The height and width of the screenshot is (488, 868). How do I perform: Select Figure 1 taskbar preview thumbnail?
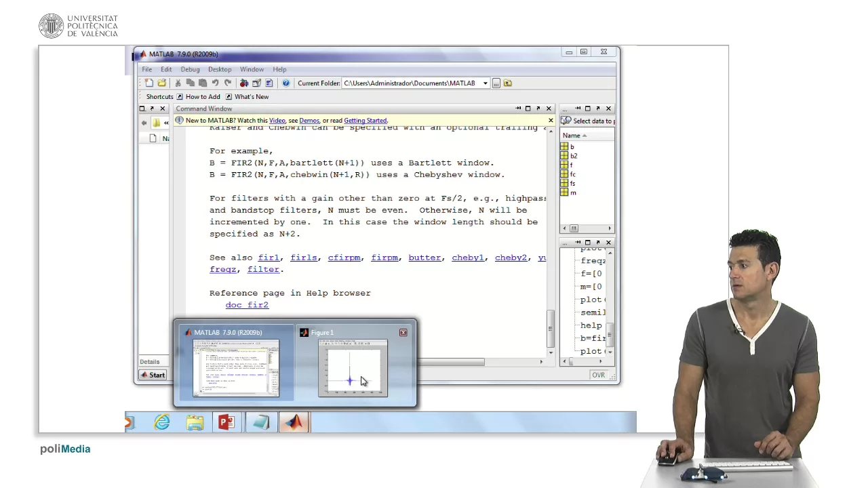(353, 369)
